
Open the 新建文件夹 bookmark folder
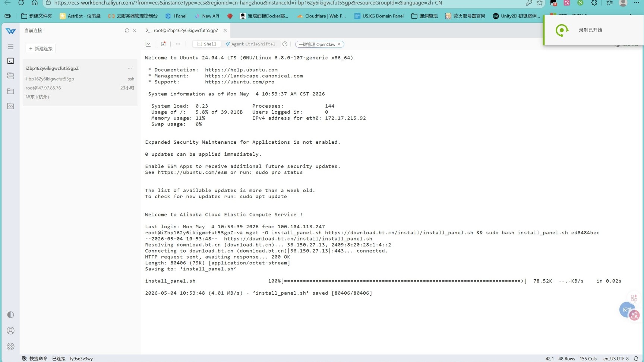coord(37,16)
